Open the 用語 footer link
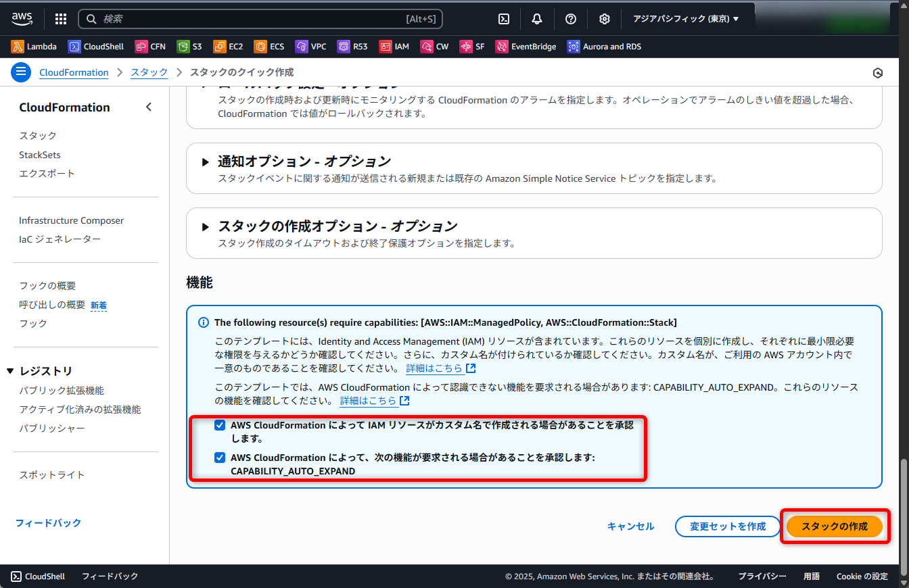 point(811,577)
